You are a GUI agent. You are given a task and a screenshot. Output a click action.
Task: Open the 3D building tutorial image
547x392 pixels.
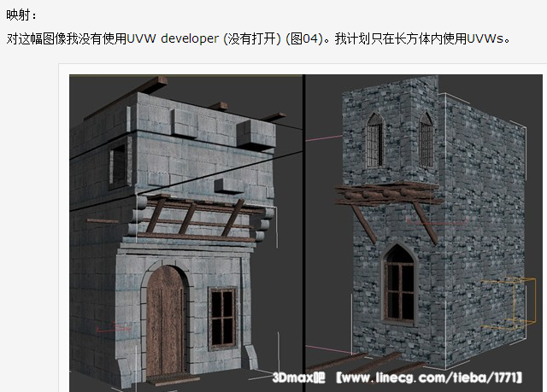click(306, 233)
